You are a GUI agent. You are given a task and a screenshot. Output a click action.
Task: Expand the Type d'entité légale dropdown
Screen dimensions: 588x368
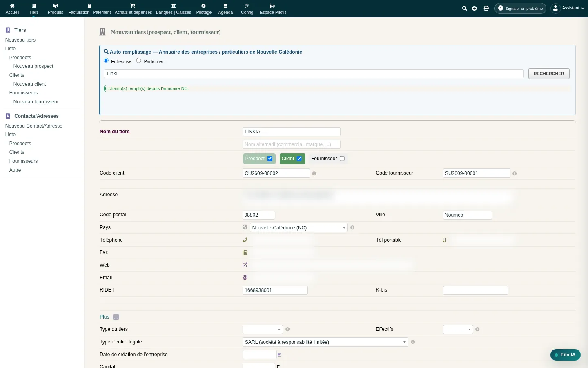point(325,342)
